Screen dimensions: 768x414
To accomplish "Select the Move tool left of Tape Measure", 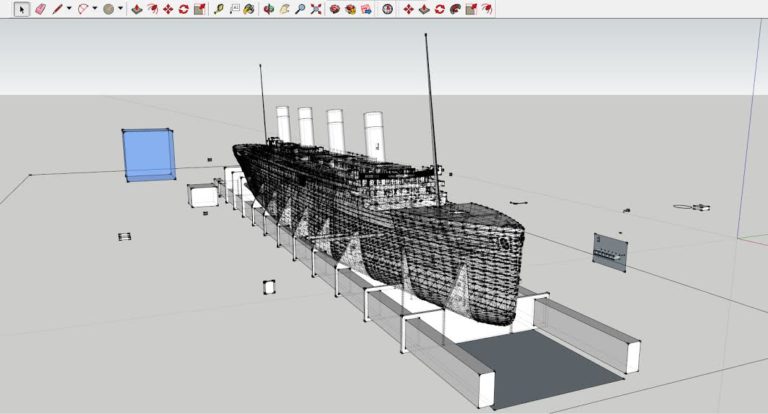I will [x=168, y=9].
